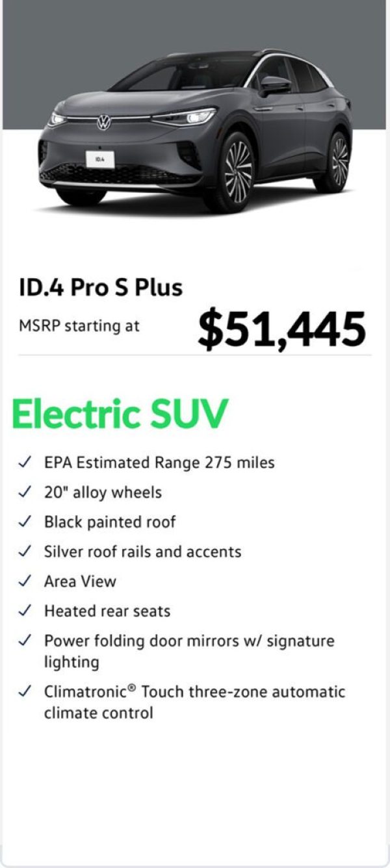Screen dimensions: 390x868
Task: Click the checkmark next to Climatronic Touch
Action: point(25,692)
